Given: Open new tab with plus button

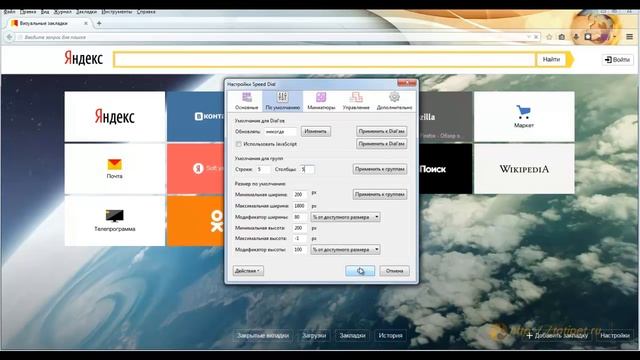Looking at the screenshot, I should [x=99, y=23].
